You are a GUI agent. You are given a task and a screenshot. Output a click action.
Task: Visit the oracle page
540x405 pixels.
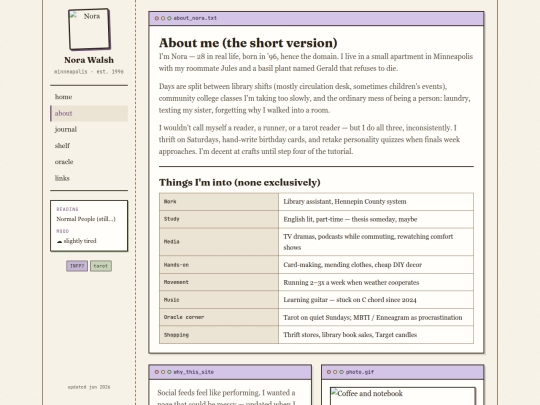89,162
